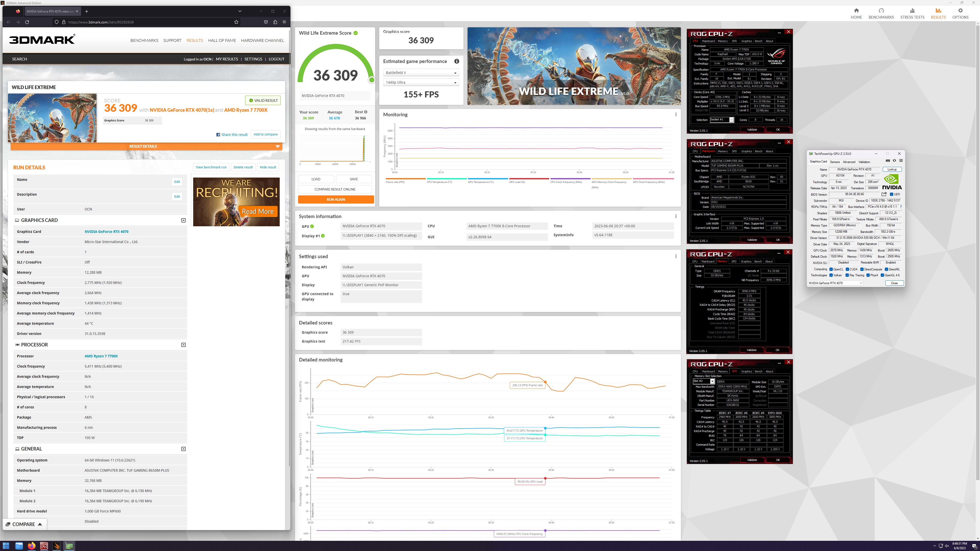This screenshot has height=551, width=980.
Task: Open Firefox extensions panel
Action: point(275,22)
